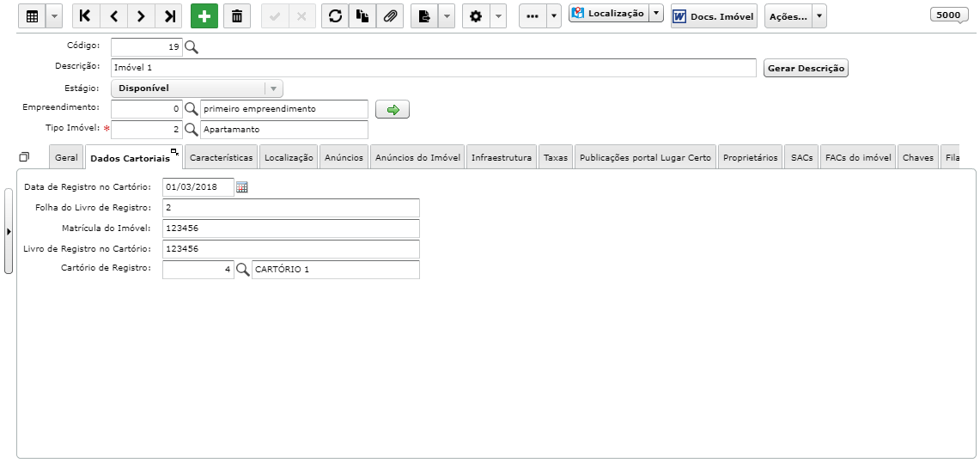Click Folha do Livro de Registro field

(x=290, y=207)
